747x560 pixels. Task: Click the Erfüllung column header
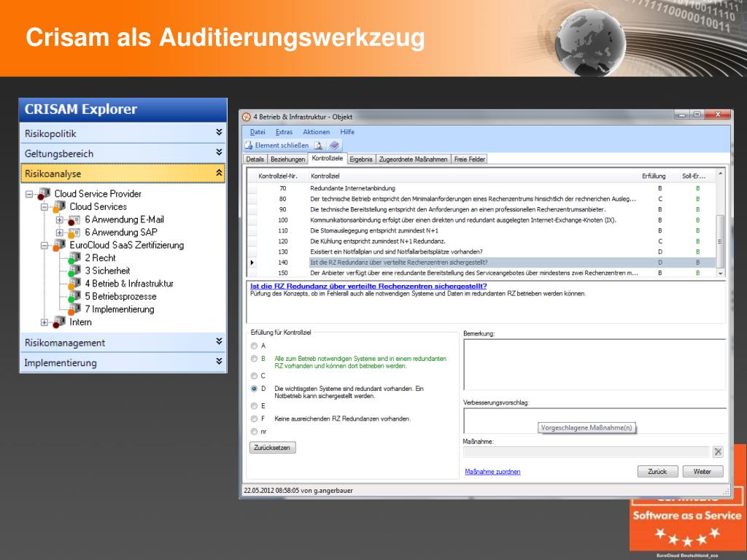click(654, 176)
